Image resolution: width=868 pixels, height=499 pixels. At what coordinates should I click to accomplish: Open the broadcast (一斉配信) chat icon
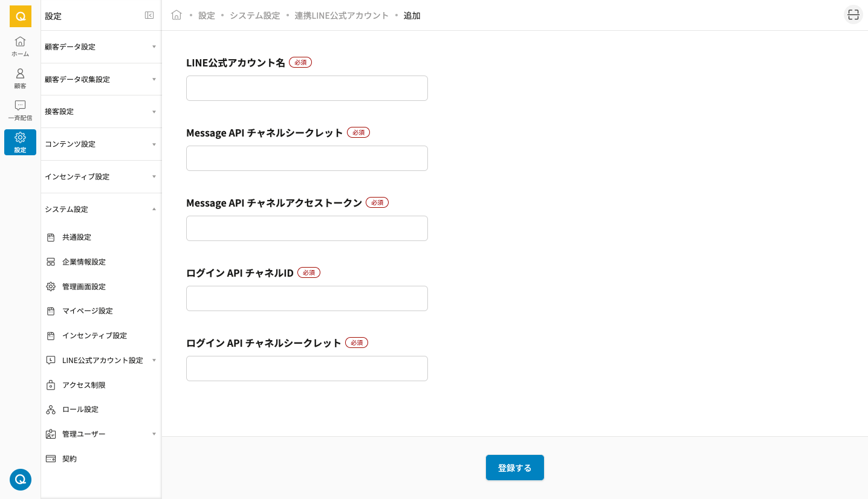pos(20,110)
